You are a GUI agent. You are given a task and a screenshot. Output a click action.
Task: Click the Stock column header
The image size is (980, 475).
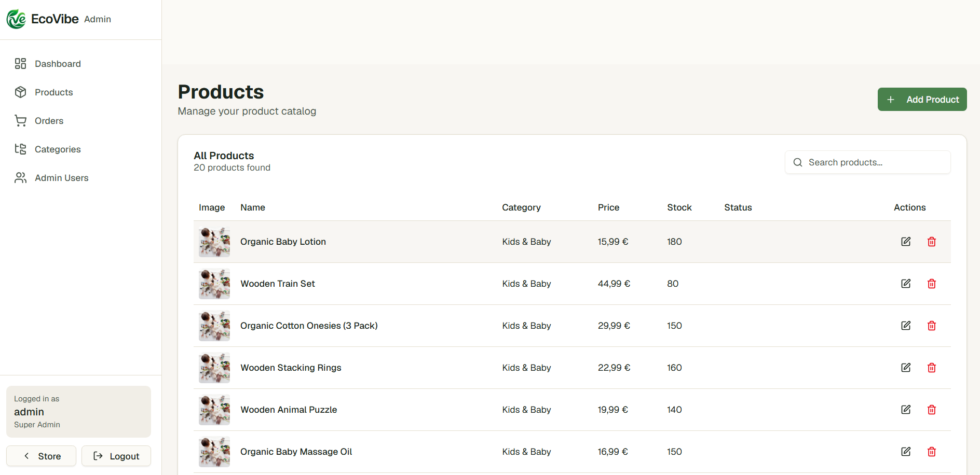(x=679, y=207)
